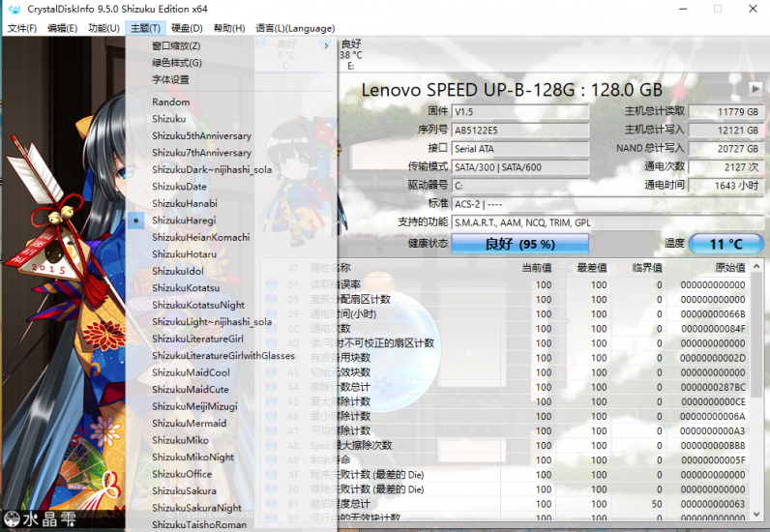Click status orb for attribute 09 row
This screenshot has height=532, width=770.
(271, 314)
